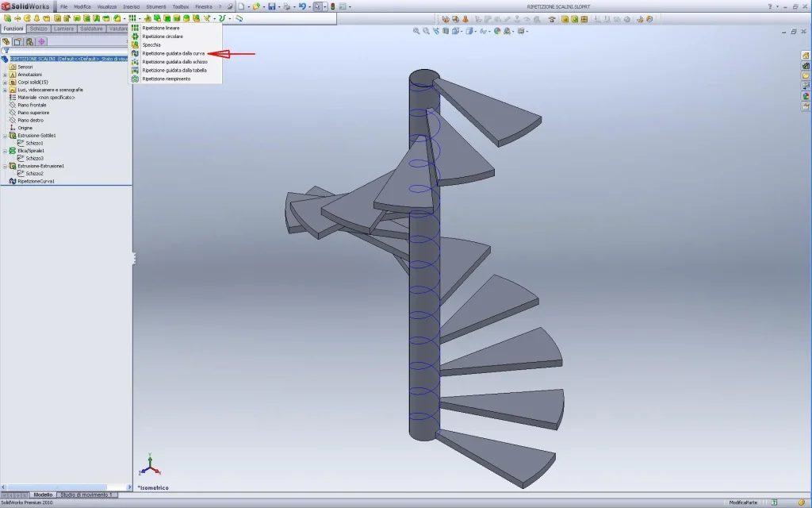
Task: Click the Zoom to area magnifier icon
Action: coord(426,31)
